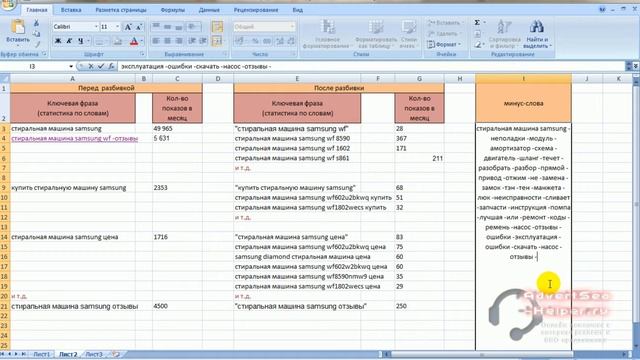Click the help icon near window controls
The width and height of the screenshot is (640, 360).
point(602,9)
